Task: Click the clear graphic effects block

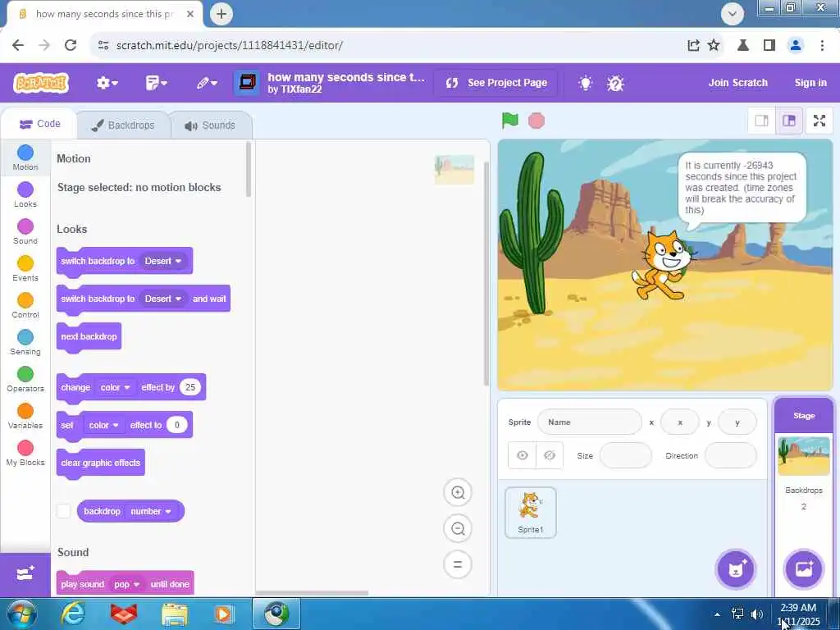Action: (101, 463)
